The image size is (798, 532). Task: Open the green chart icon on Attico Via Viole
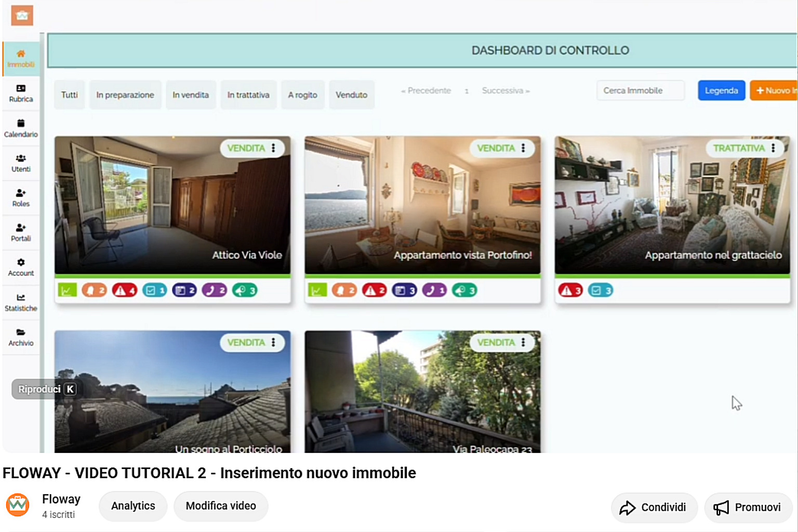pyautogui.click(x=68, y=290)
